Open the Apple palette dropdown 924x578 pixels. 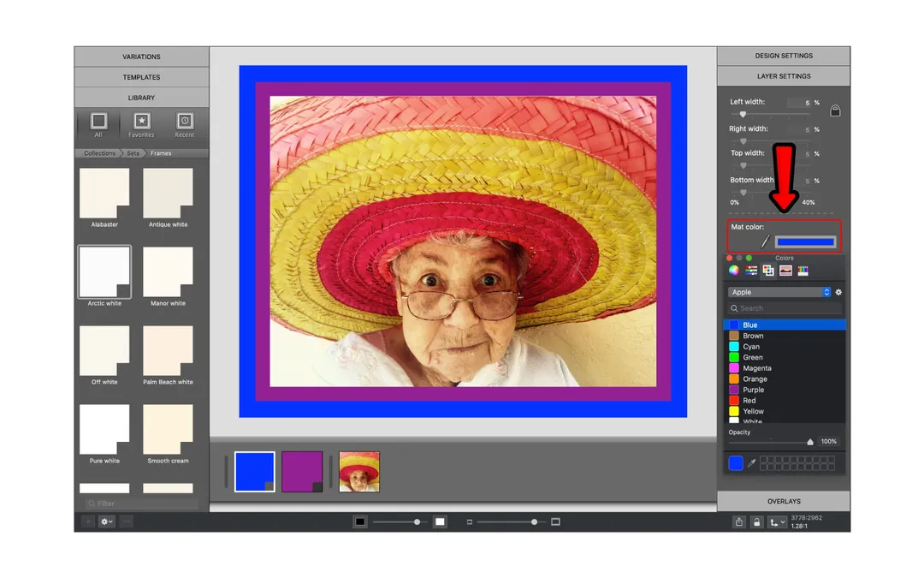click(x=779, y=292)
